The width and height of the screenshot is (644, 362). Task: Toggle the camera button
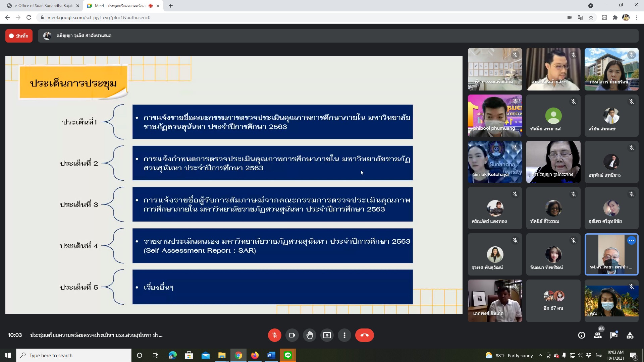tap(292, 335)
